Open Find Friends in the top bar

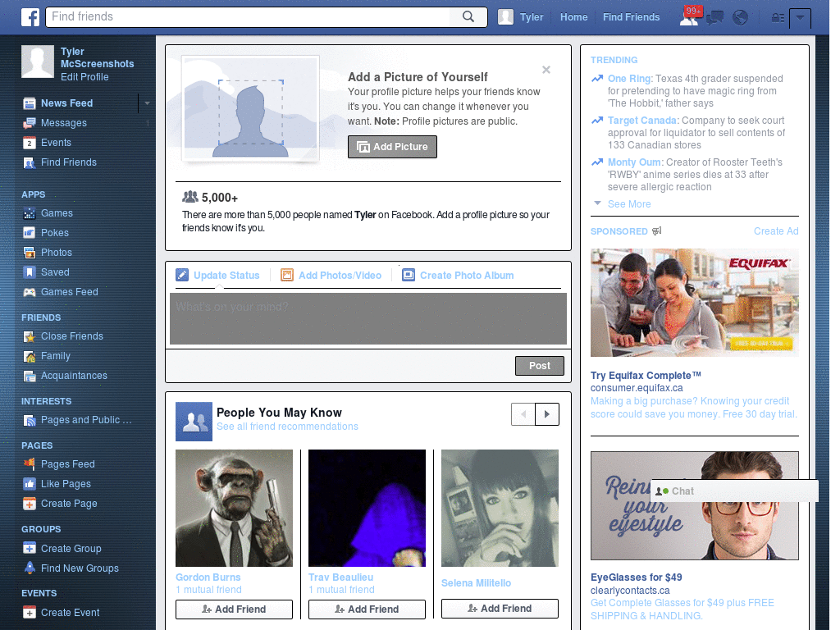(631, 17)
